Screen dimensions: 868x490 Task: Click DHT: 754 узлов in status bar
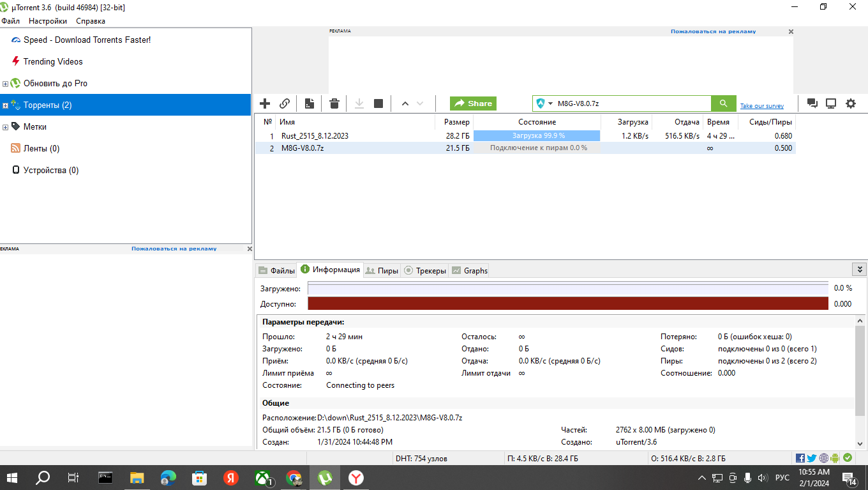click(x=421, y=458)
